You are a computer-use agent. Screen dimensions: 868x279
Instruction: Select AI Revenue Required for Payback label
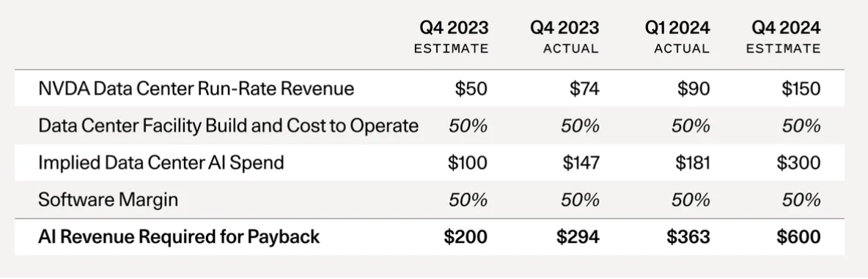179,237
